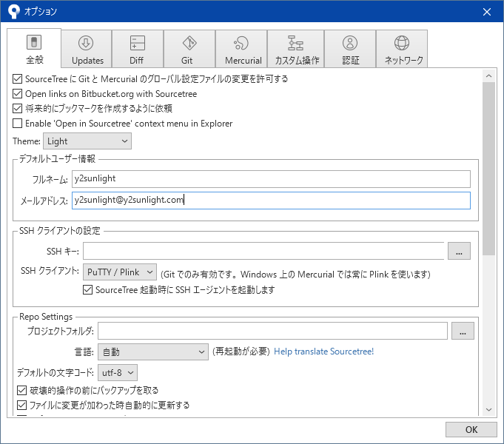504x444 pixels.
Task: Open the Theme dropdown showing Light
Action: pos(87,141)
